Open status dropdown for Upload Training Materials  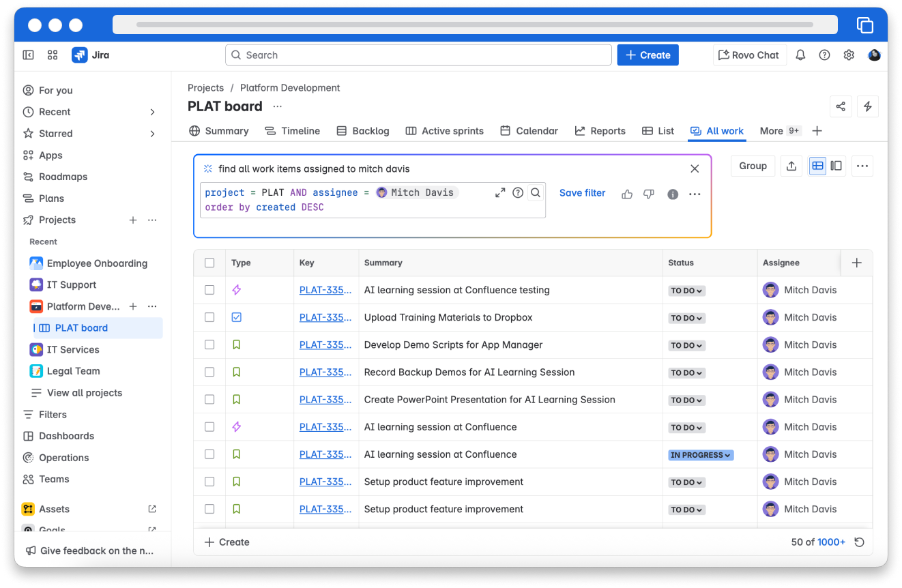pyautogui.click(x=686, y=318)
